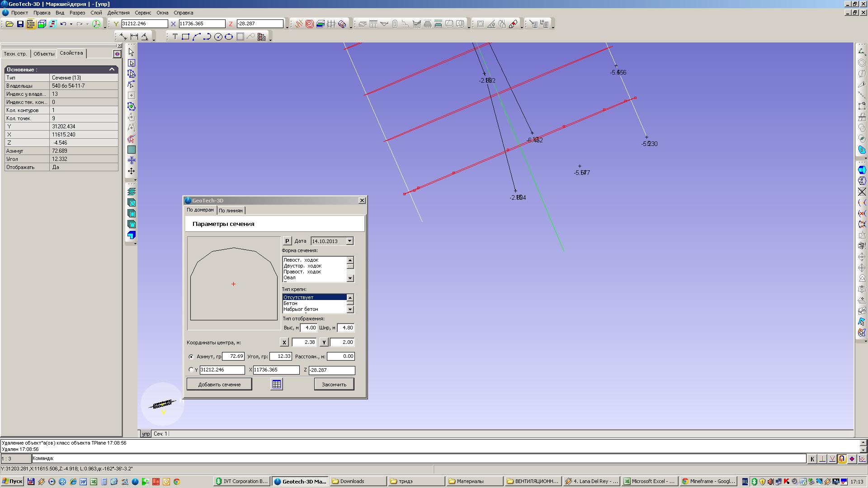Viewport: 868px width, 488px height.
Task: Select the Азимут radio button
Action: tap(191, 357)
